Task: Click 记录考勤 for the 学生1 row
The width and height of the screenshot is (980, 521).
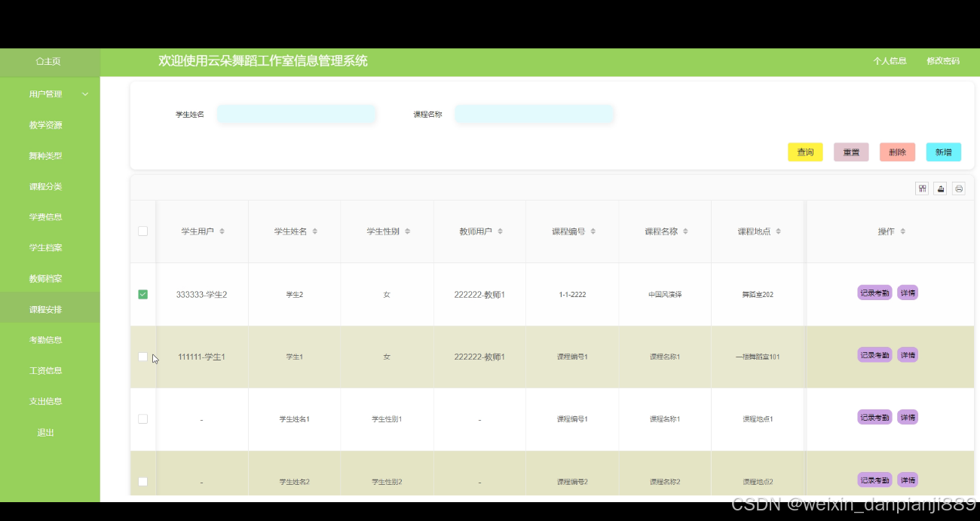Action: click(x=874, y=355)
